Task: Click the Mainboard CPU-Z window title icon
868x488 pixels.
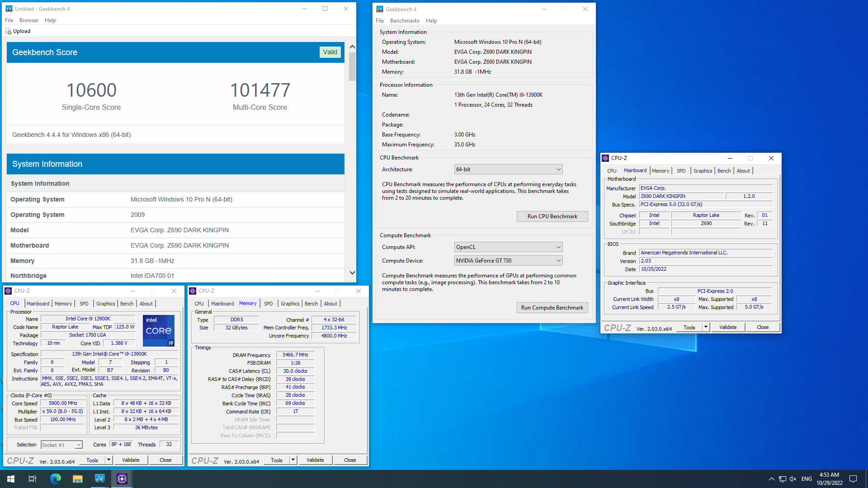Action: click(x=605, y=158)
